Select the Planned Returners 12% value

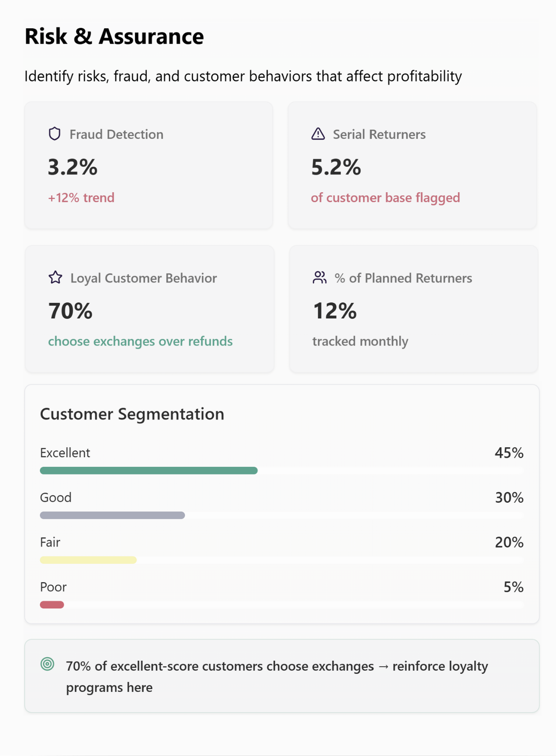(x=335, y=311)
